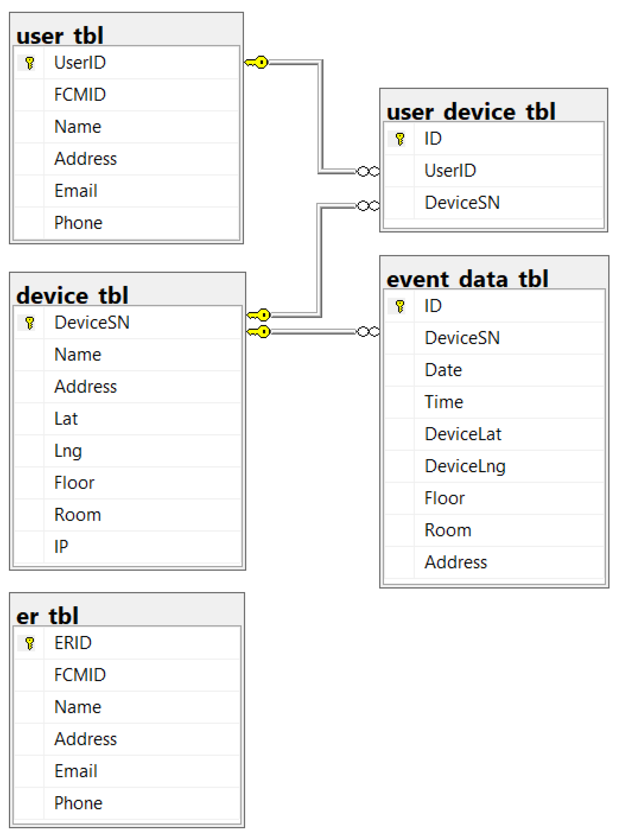Click the key icon beside ID in user_device_tbl
This screenshot has height=840, width=619.
[x=400, y=139]
